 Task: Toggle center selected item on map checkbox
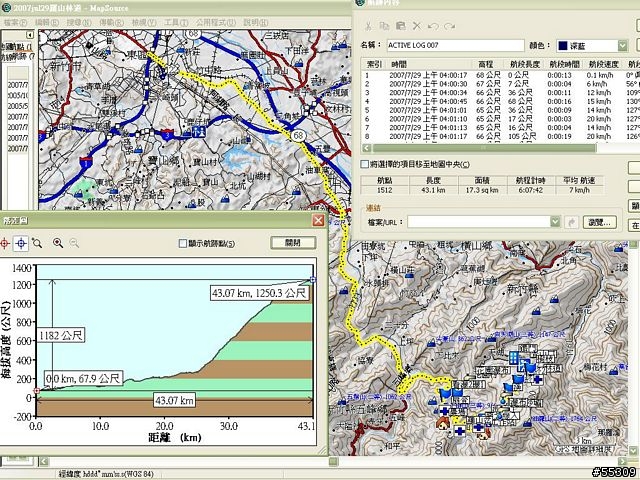coord(364,164)
